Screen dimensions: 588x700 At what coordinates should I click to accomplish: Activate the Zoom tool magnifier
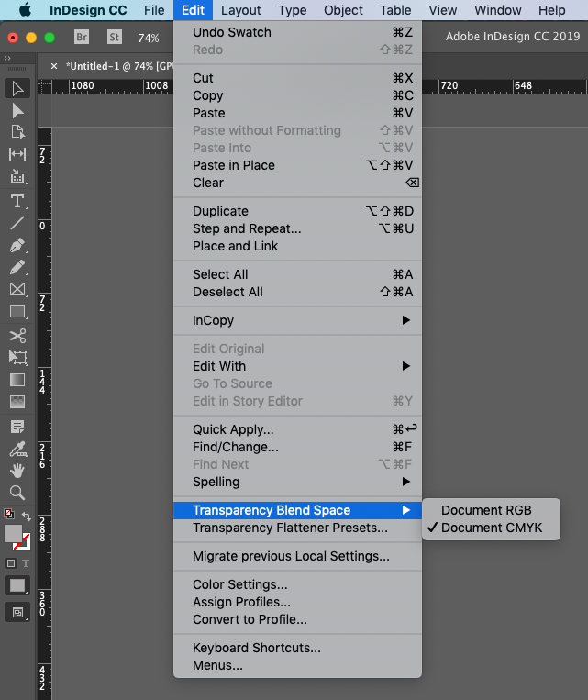[17, 493]
